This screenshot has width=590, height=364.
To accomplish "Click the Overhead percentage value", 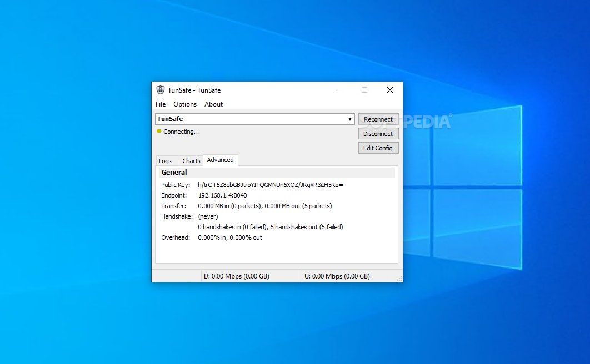I will (x=230, y=237).
